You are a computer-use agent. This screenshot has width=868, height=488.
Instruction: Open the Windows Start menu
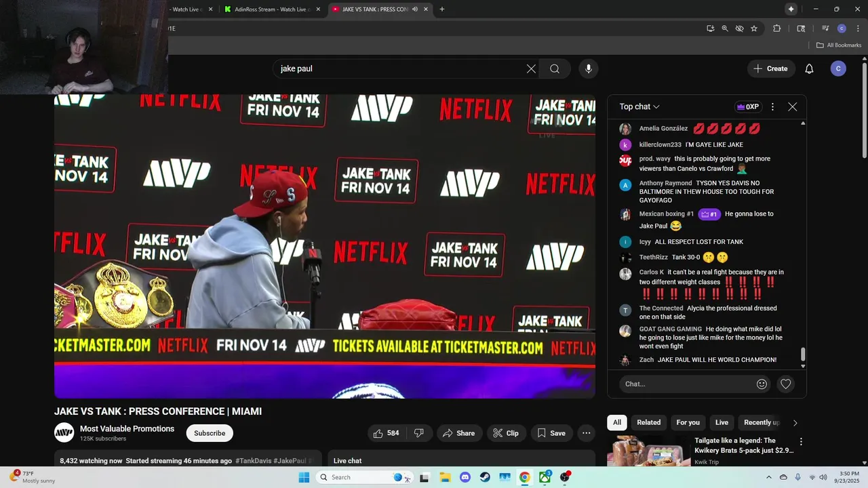pyautogui.click(x=304, y=477)
